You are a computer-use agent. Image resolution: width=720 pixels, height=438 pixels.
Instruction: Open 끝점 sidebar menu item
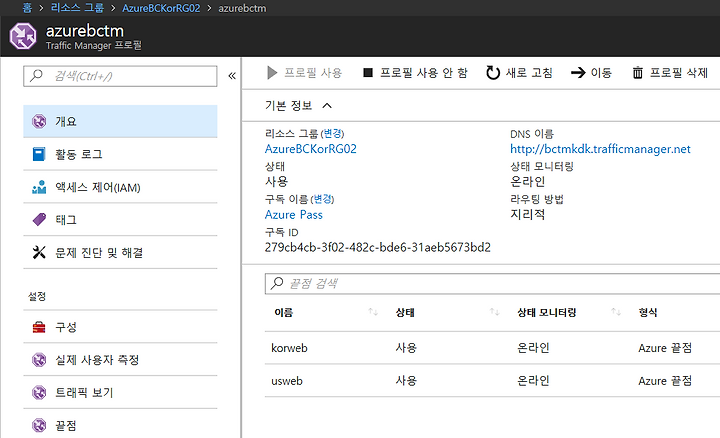(120, 425)
